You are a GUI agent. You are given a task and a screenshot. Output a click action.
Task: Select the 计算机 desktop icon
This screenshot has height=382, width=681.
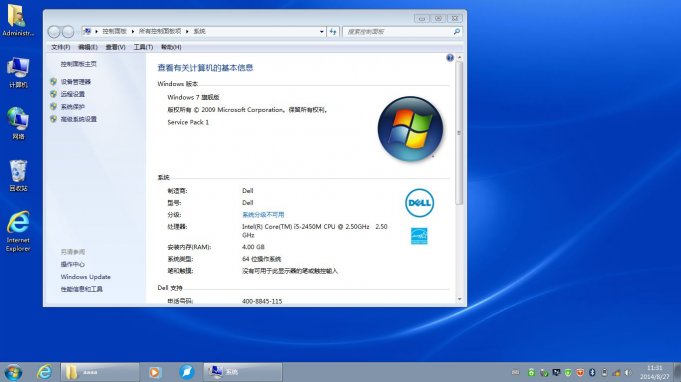click(x=18, y=72)
